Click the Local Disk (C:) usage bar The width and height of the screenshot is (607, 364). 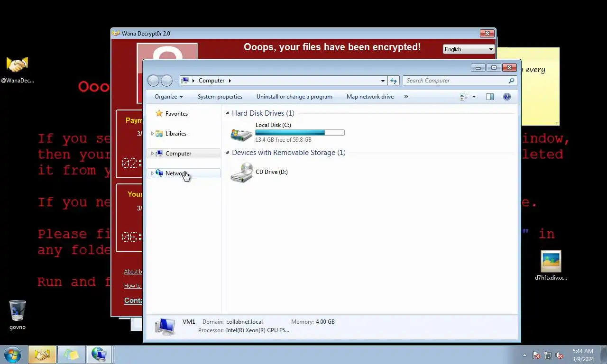(300, 133)
